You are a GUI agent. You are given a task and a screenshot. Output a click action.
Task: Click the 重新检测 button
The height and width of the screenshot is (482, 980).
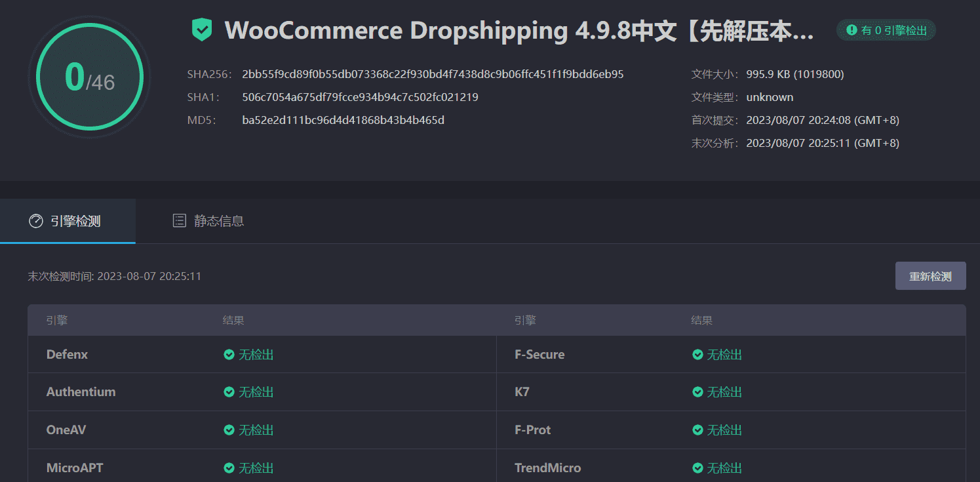[x=930, y=276]
